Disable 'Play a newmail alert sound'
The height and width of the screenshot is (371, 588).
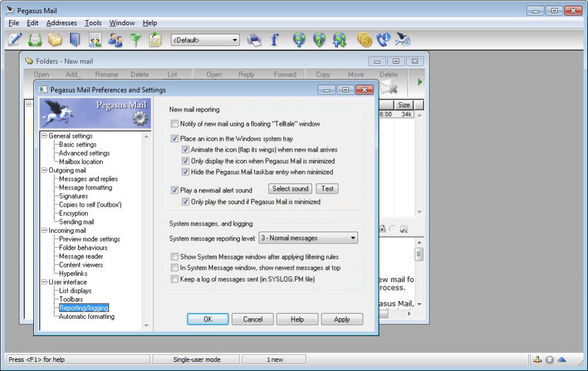click(175, 190)
